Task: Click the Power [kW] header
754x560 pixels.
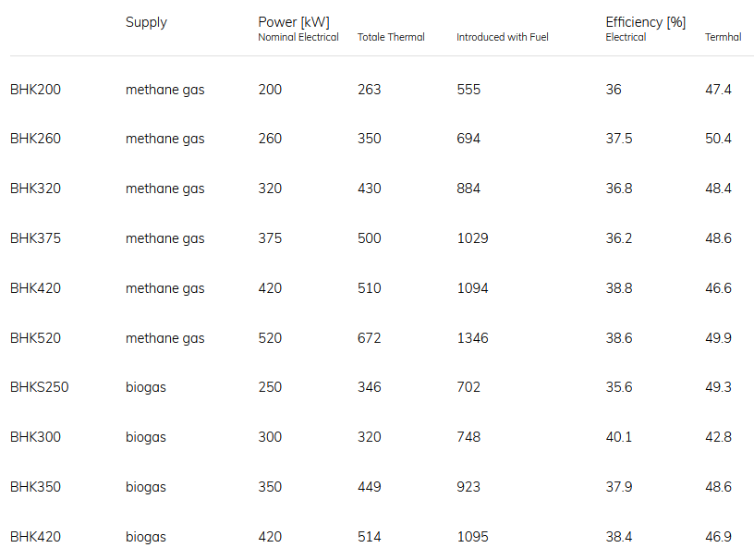Action: click(293, 22)
